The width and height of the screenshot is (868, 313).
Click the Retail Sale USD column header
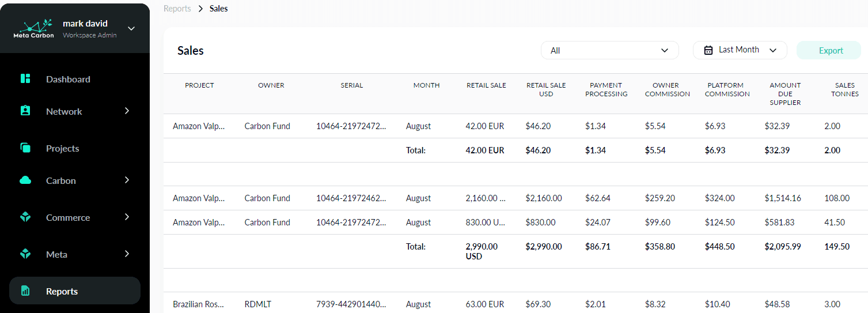point(546,89)
